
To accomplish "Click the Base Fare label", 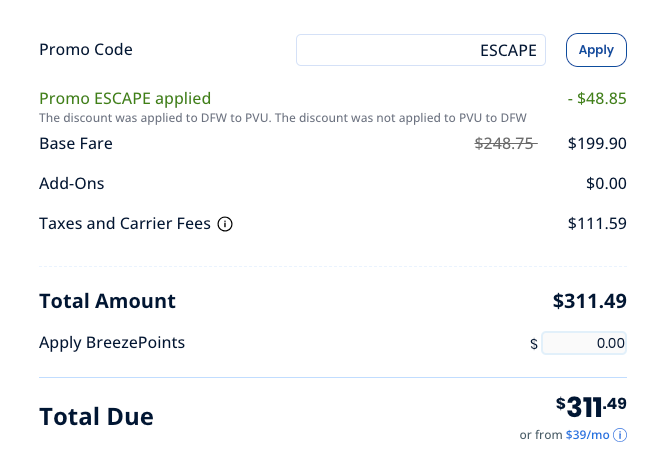I will click(x=76, y=143).
